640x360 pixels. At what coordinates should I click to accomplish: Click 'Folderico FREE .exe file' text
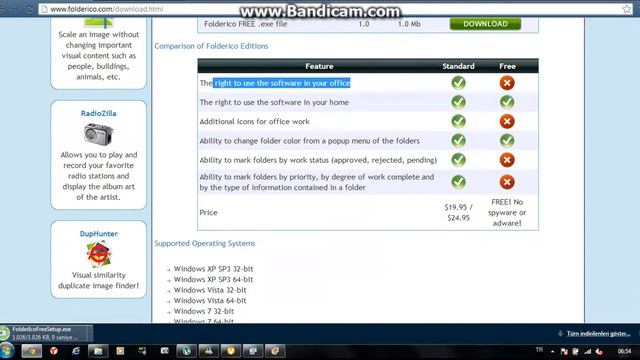coord(245,24)
